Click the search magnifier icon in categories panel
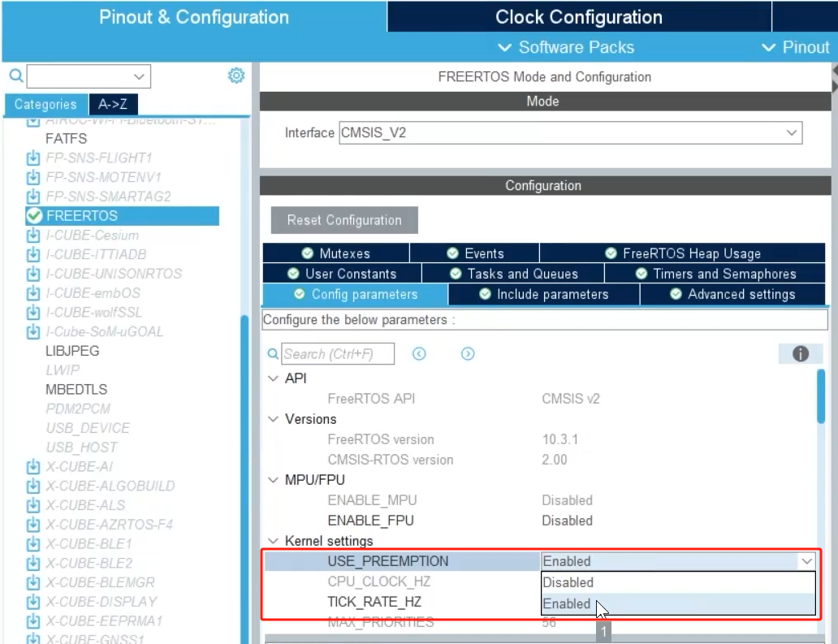The width and height of the screenshot is (838, 644). [x=16, y=76]
